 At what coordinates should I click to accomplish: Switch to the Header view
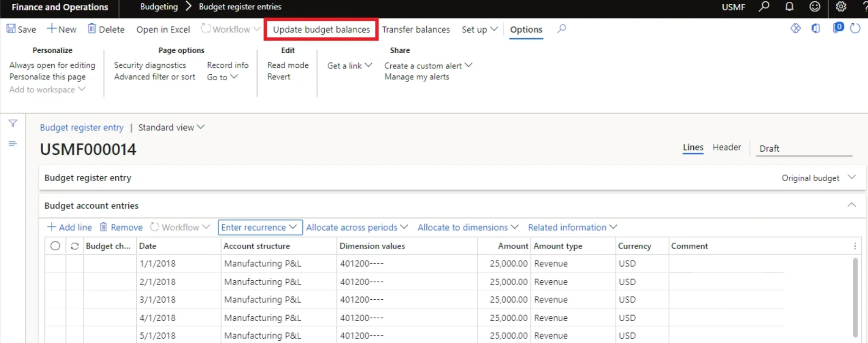[726, 147]
